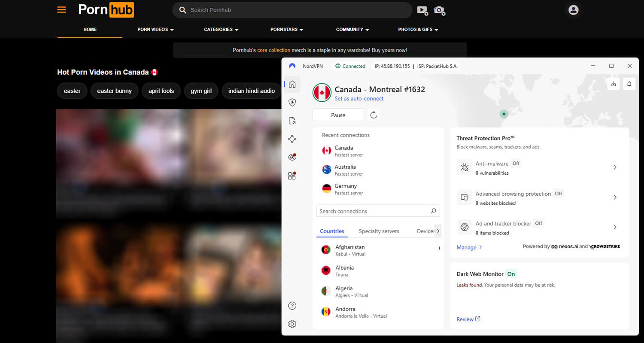Open Dark Web Monitor radar icon in sidebar
Screen dimensions: 644x343
292,157
